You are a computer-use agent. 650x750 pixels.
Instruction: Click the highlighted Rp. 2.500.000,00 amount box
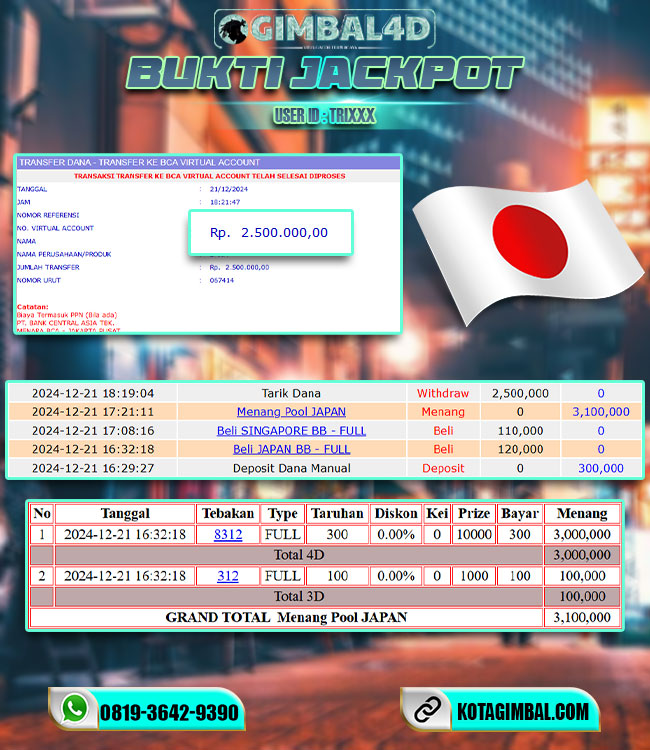click(x=271, y=232)
